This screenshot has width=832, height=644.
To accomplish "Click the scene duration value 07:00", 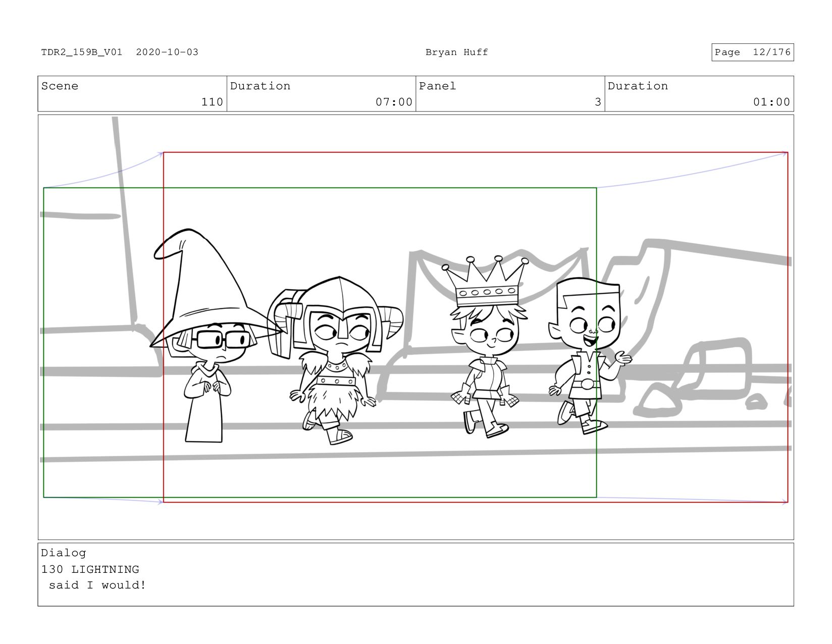I will tap(394, 102).
